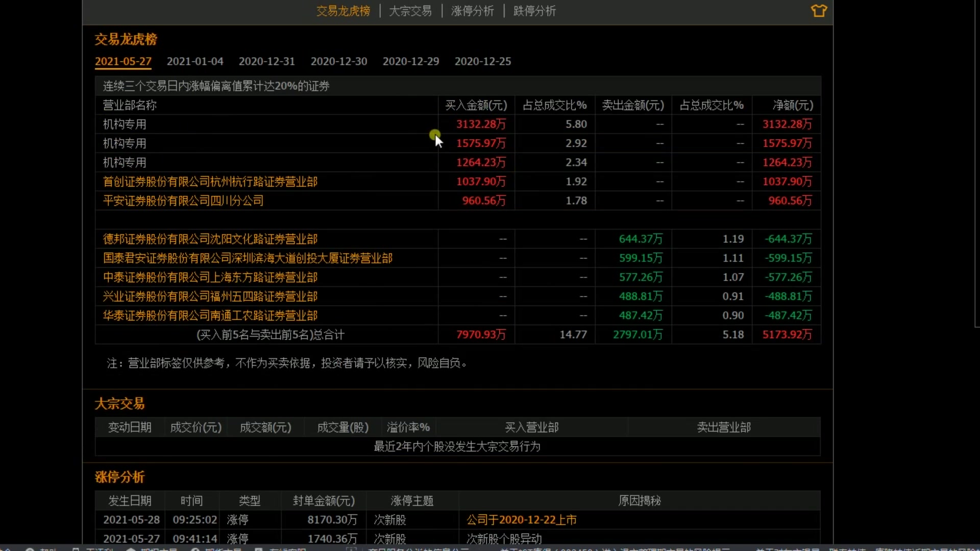
Task: Click sell amount 488.81万
Action: click(x=641, y=296)
